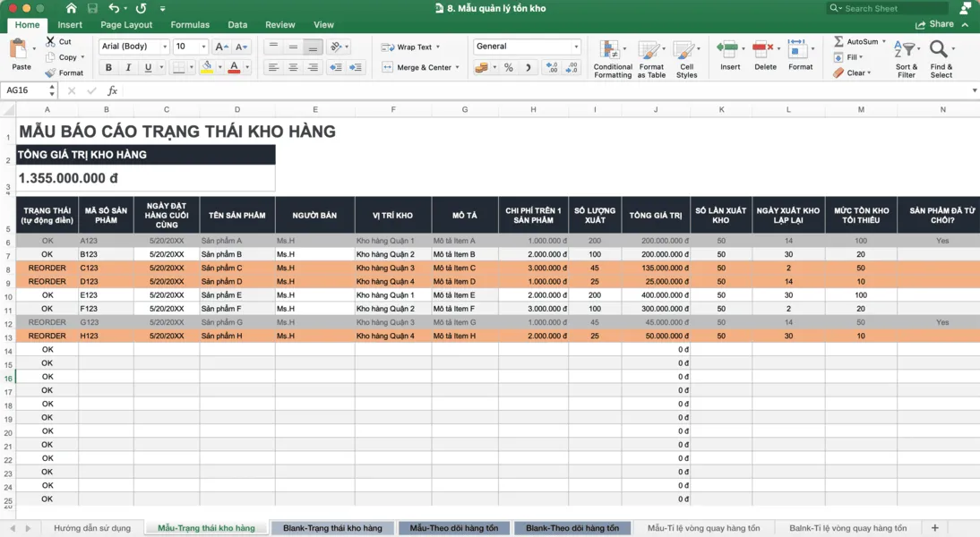
Task: Click the percent style icon
Action: pyautogui.click(x=509, y=68)
